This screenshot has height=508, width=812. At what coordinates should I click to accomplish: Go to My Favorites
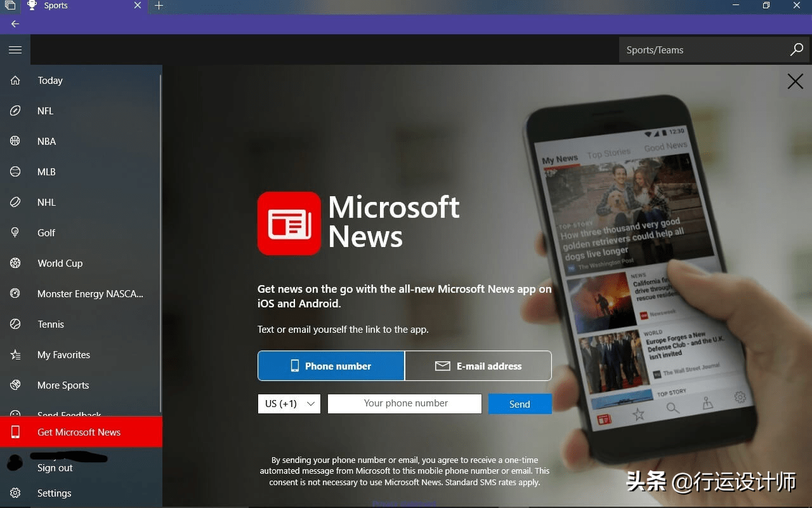pos(63,355)
